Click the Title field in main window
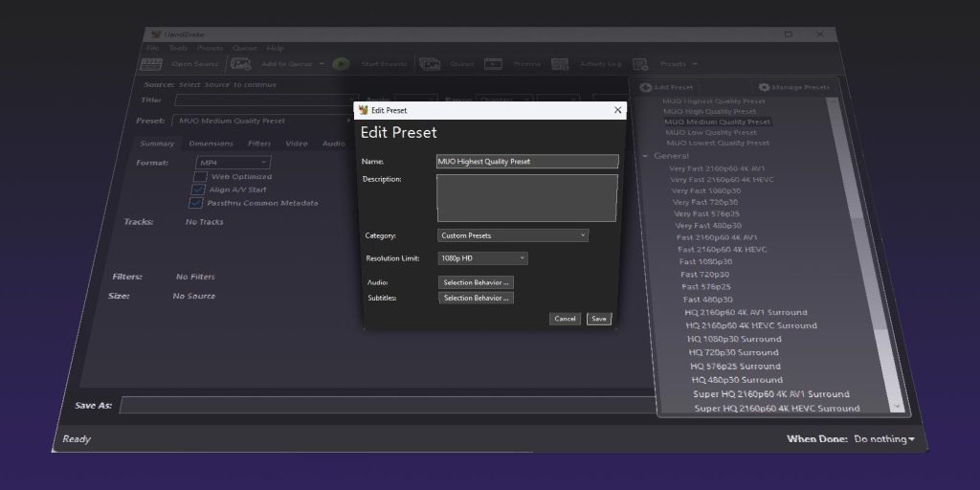Screen dimensions: 980x490 [266, 100]
